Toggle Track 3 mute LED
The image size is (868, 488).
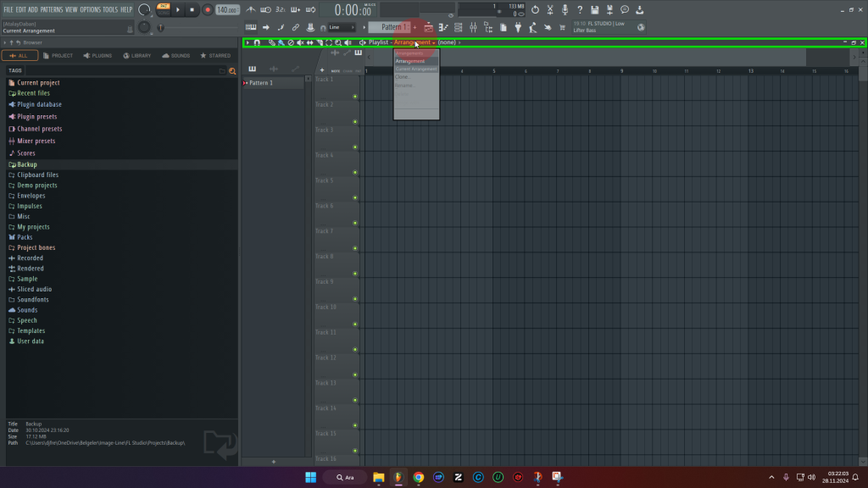tap(355, 147)
